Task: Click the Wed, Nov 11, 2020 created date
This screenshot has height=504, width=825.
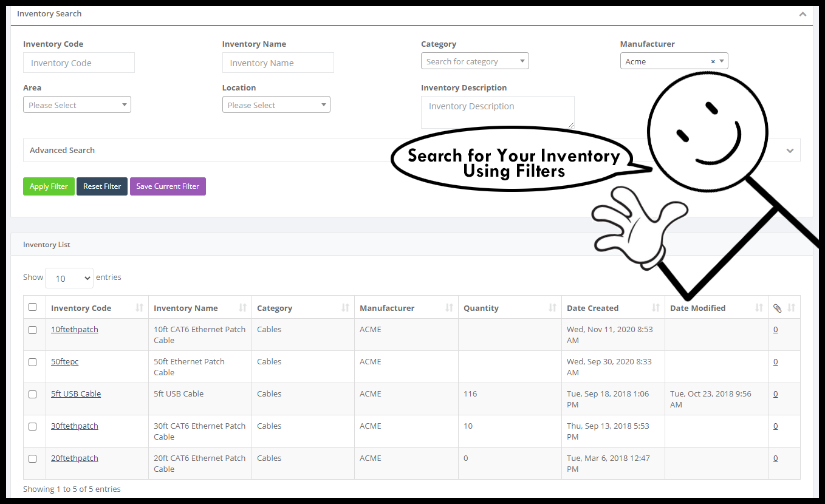Action: (x=610, y=335)
